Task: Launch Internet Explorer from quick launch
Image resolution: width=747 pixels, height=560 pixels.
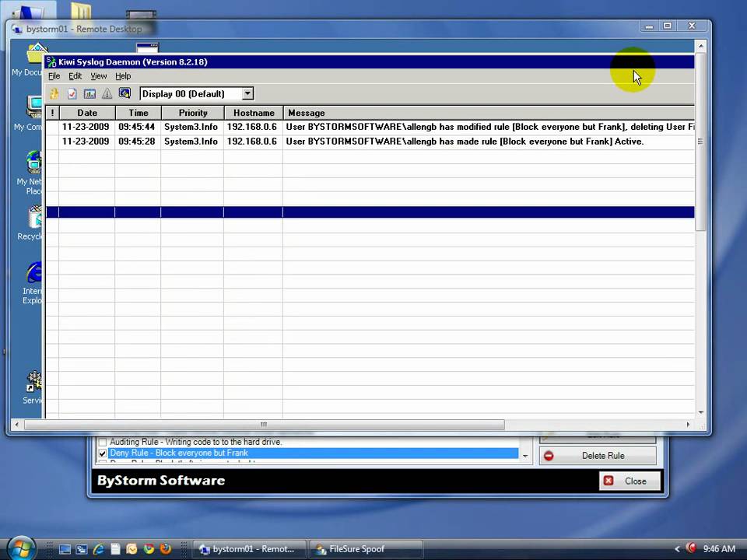Action: 99,549
